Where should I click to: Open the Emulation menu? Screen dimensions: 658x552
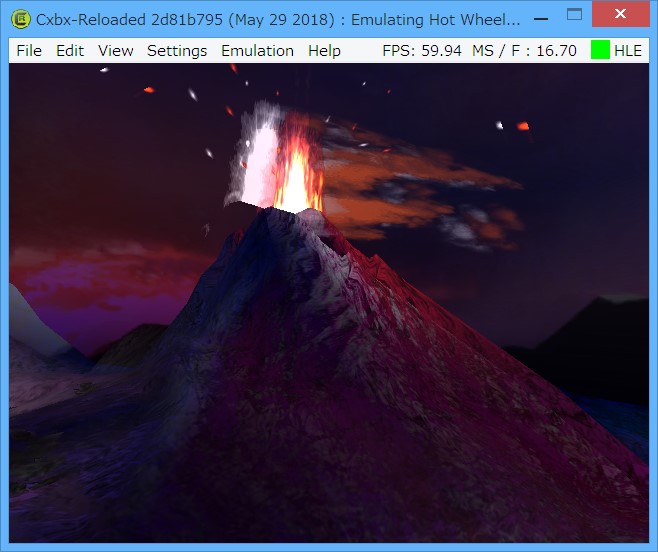click(257, 51)
